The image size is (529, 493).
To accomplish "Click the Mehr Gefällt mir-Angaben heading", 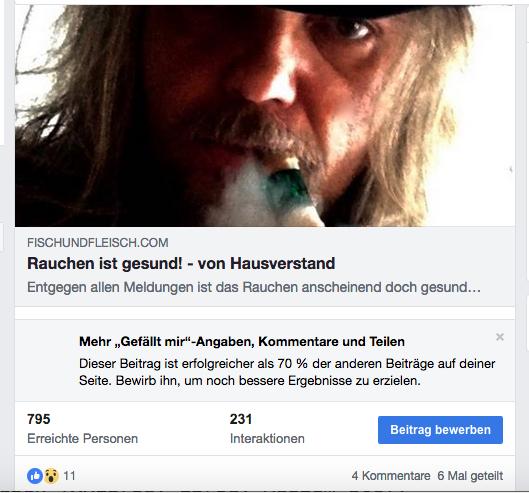I will point(242,341).
